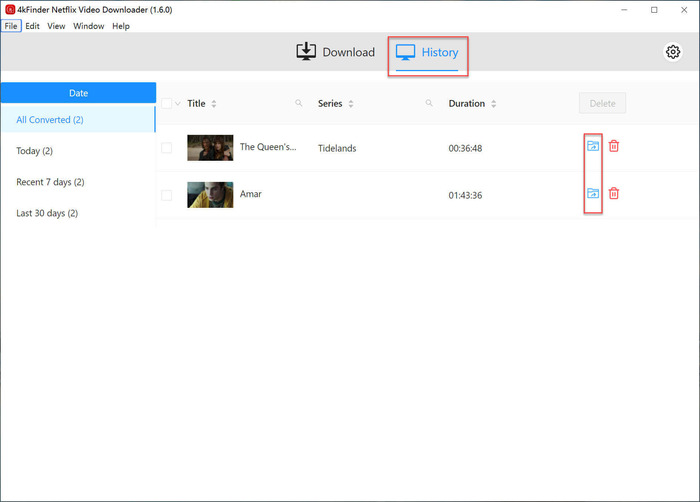This screenshot has height=502, width=700.
Task: Open output folder for Amar
Action: 592,194
